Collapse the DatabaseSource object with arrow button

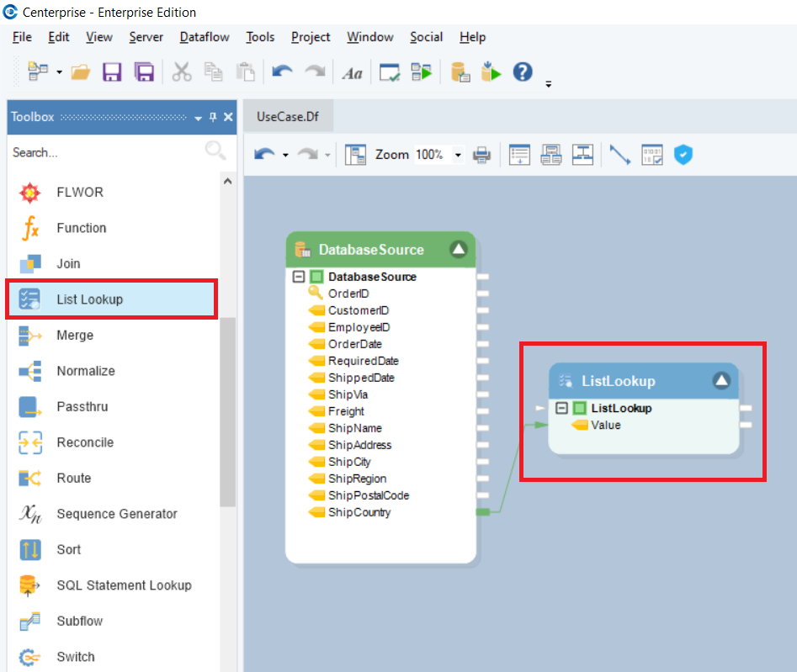click(x=458, y=249)
